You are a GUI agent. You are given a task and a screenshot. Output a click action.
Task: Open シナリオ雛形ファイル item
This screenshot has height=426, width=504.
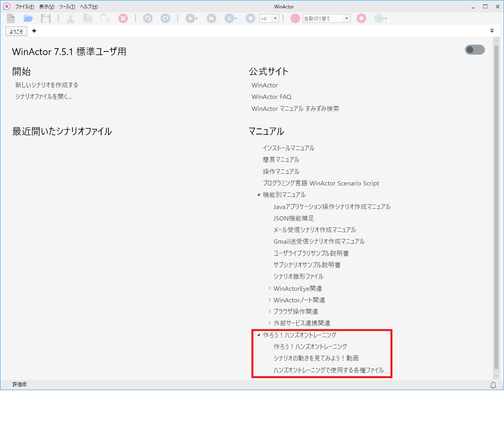pyautogui.click(x=298, y=276)
